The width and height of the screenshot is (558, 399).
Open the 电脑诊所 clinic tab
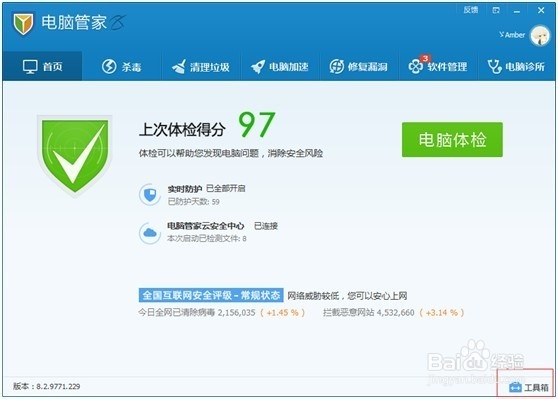click(x=516, y=67)
